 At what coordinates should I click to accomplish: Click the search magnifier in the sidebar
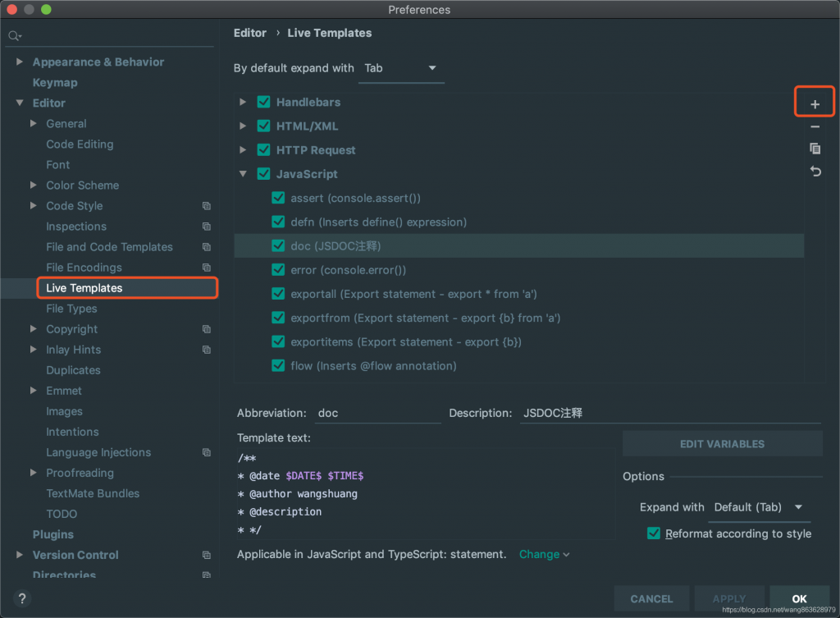pos(13,36)
